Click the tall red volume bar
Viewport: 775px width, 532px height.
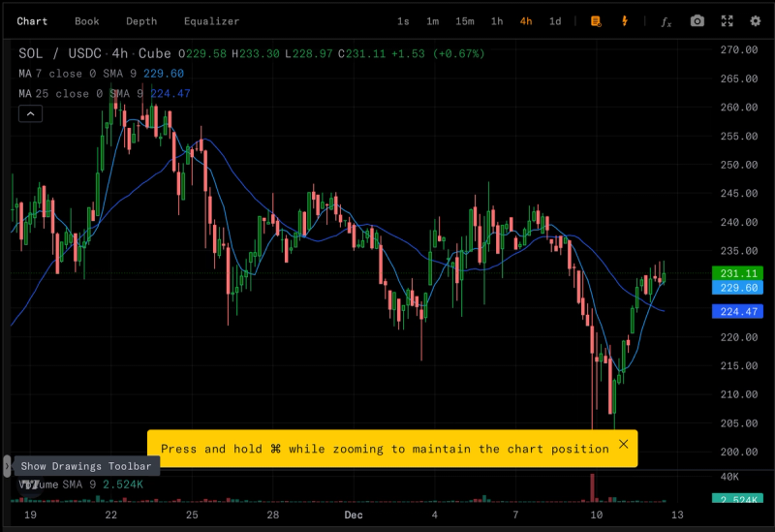(592, 488)
